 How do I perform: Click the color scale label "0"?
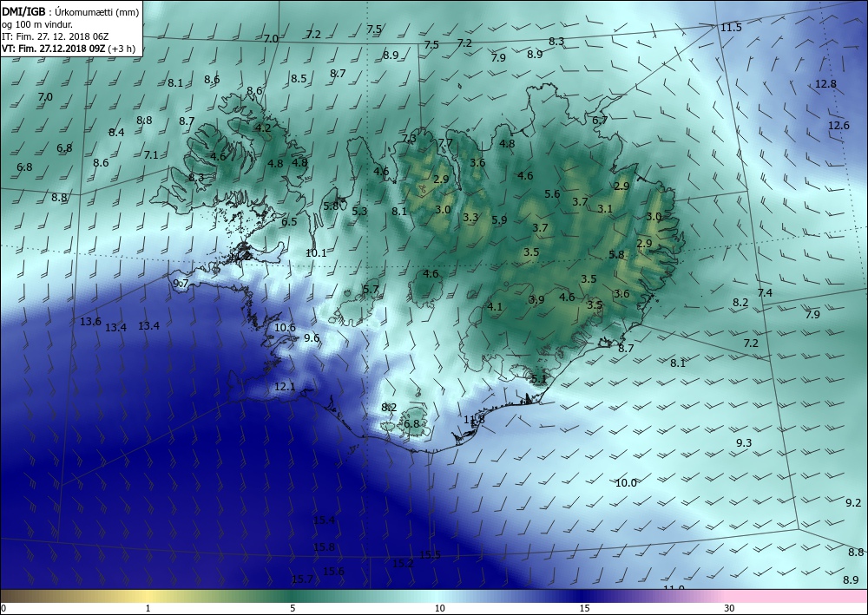(3, 608)
